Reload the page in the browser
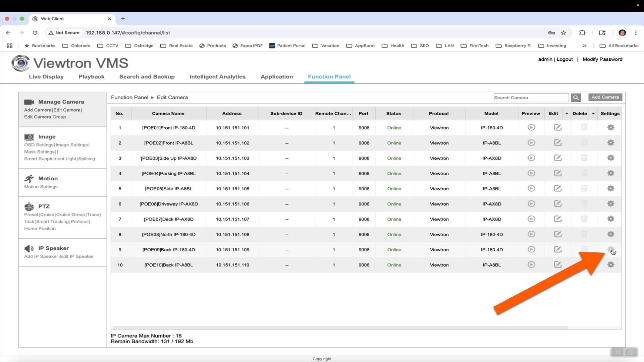This screenshot has height=362, width=644. tap(35, 33)
